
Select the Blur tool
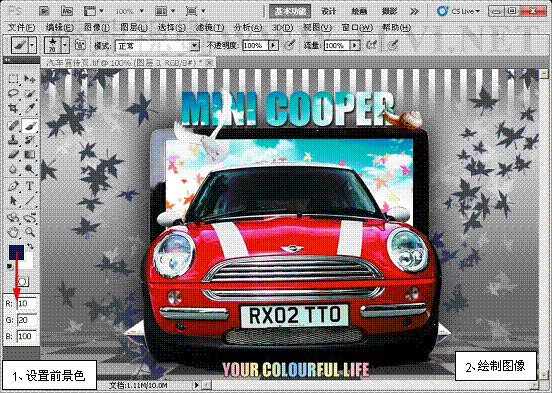click(x=13, y=169)
